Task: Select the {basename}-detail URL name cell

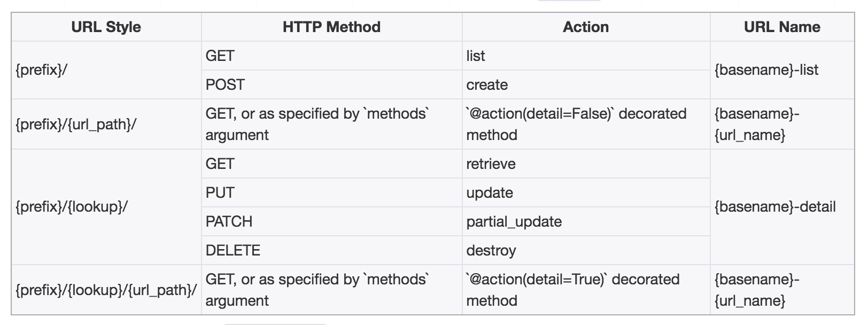Action: point(775,207)
